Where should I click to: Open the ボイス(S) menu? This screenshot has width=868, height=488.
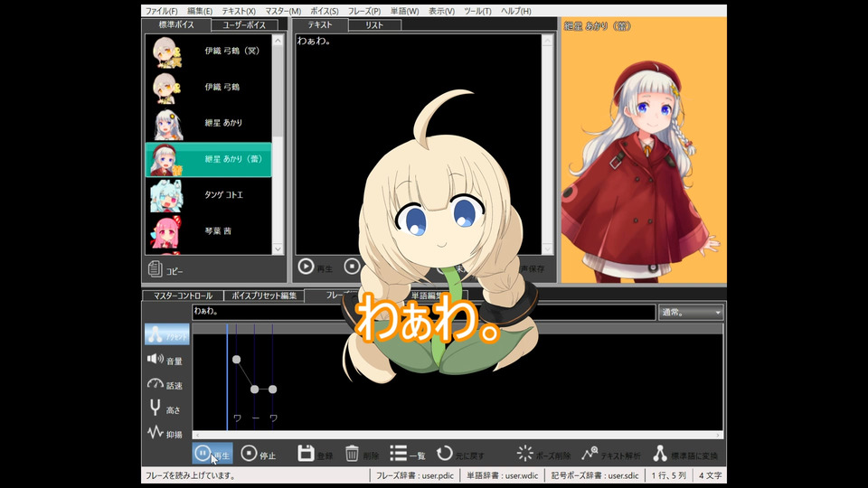[x=325, y=11]
